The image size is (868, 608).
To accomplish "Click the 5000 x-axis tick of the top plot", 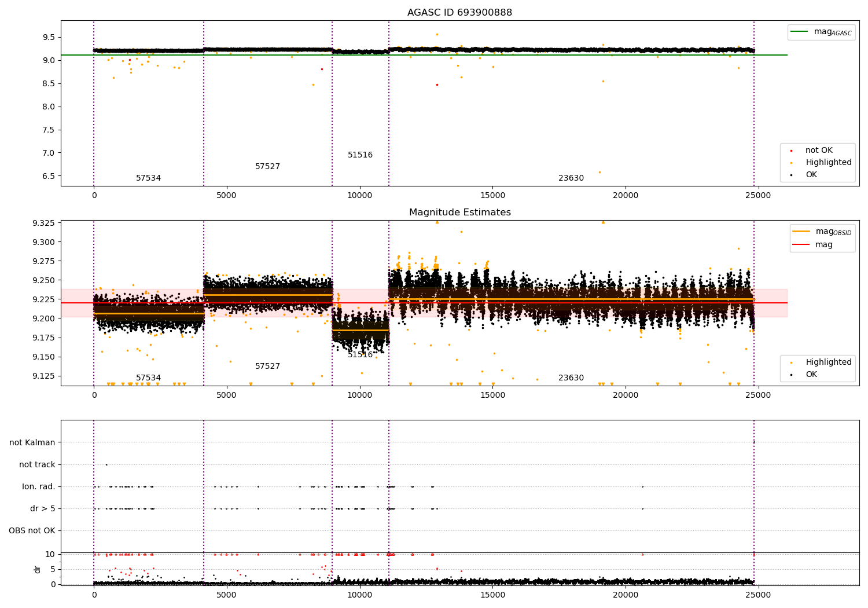I will coord(226,196).
